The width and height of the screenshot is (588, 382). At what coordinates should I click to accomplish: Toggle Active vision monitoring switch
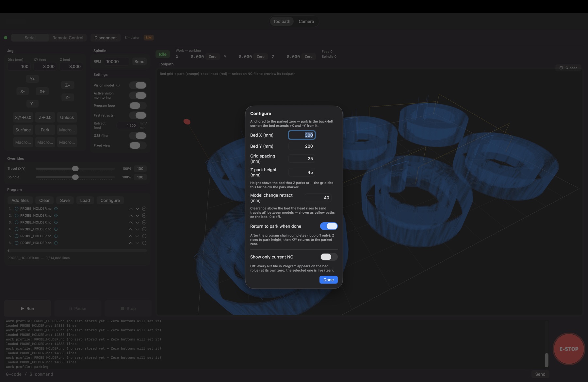(138, 95)
